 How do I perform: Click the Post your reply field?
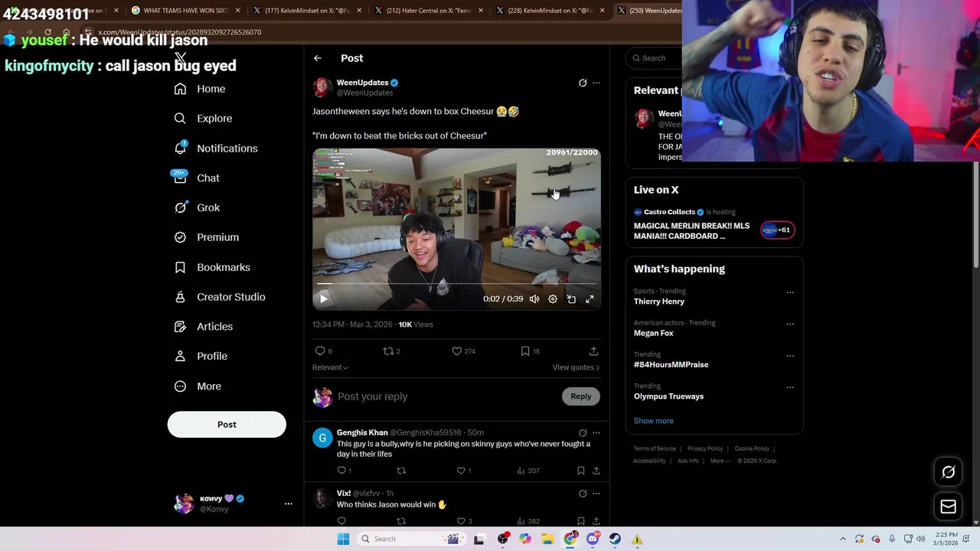click(448, 396)
